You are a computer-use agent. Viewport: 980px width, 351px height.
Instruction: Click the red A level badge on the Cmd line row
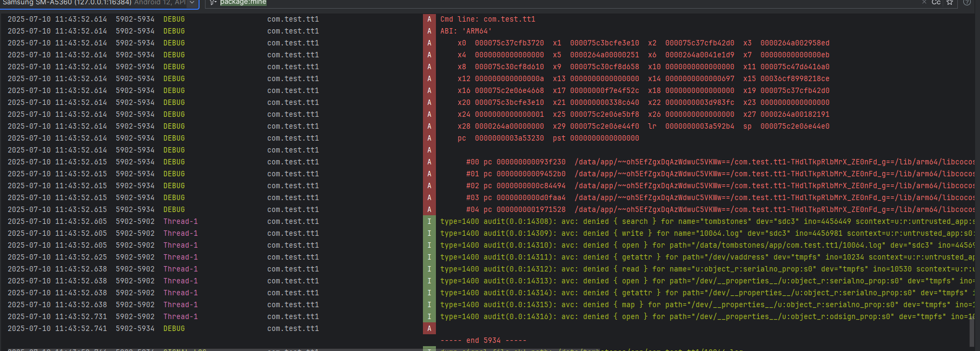pyautogui.click(x=429, y=19)
